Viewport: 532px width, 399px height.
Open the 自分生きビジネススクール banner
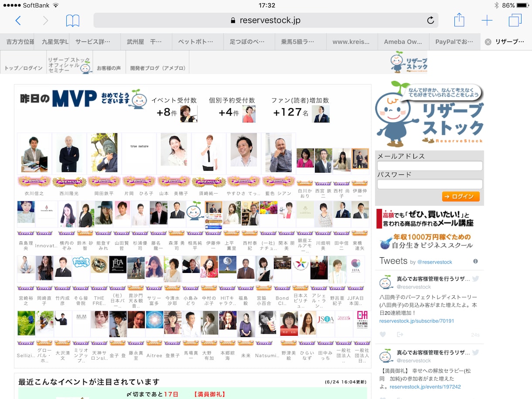click(x=426, y=241)
